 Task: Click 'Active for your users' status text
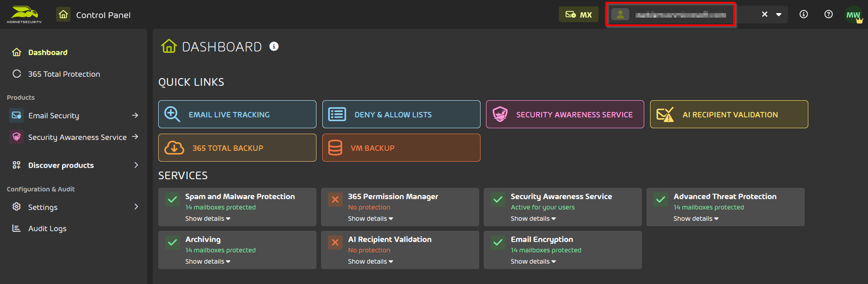coord(543,207)
